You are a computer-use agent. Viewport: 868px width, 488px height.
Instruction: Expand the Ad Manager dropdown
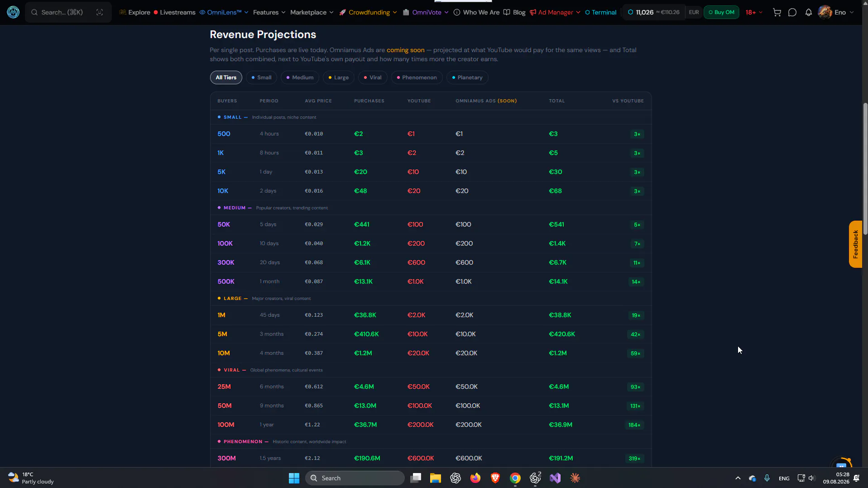[555, 12]
